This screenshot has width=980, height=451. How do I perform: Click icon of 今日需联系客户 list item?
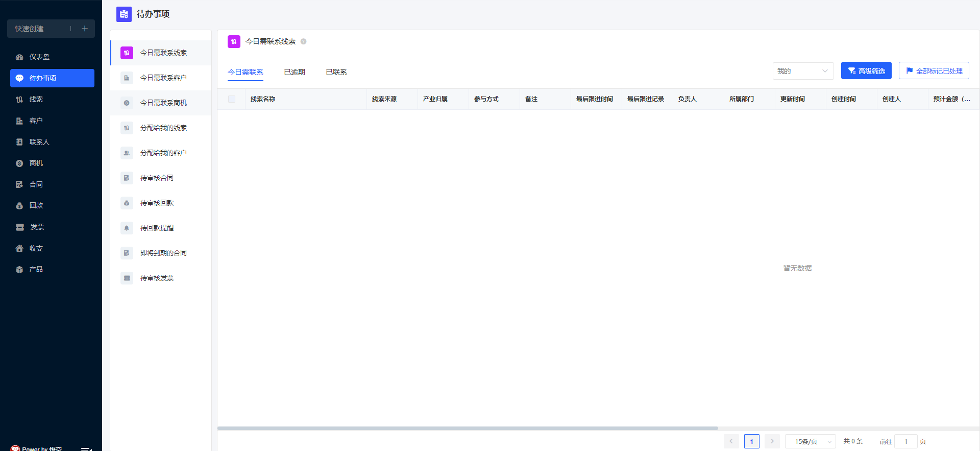(x=127, y=78)
